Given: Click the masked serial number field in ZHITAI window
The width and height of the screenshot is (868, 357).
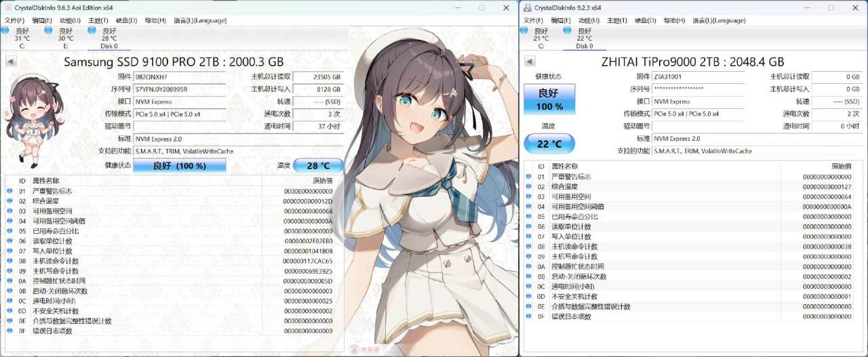Looking at the screenshot, I should click(698, 89).
